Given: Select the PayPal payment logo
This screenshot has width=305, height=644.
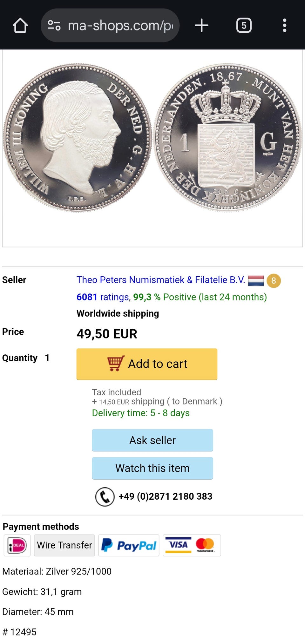Looking at the screenshot, I should [129, 545].
